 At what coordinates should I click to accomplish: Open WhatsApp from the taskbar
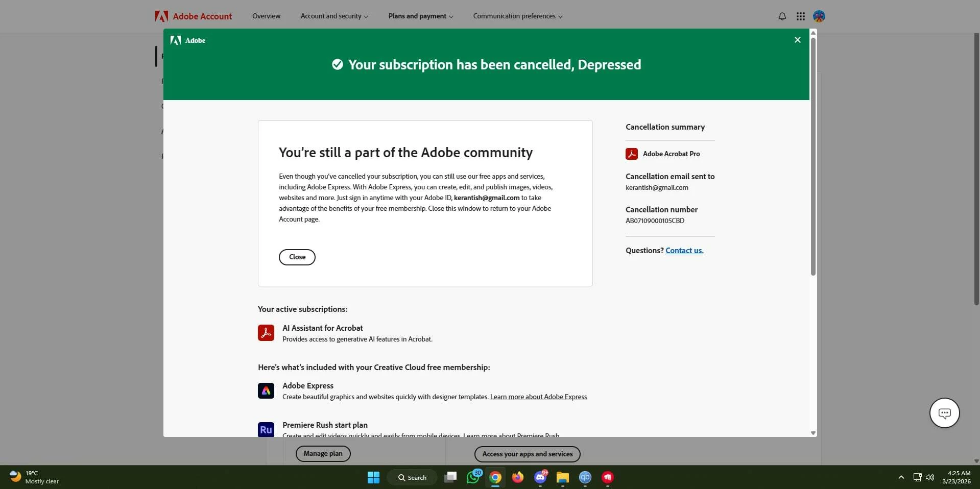[473, 477]
